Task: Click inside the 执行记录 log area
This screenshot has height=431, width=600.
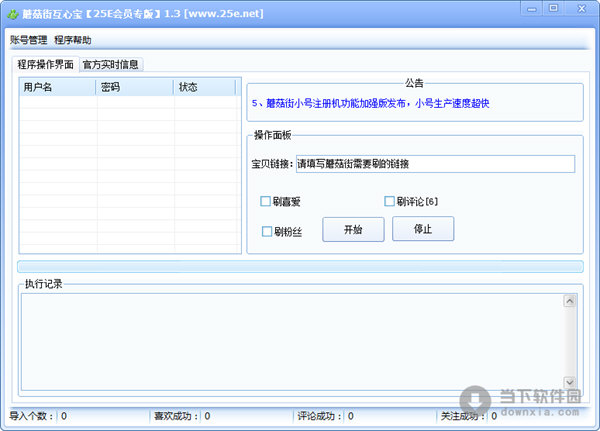Action: [292, 342]
